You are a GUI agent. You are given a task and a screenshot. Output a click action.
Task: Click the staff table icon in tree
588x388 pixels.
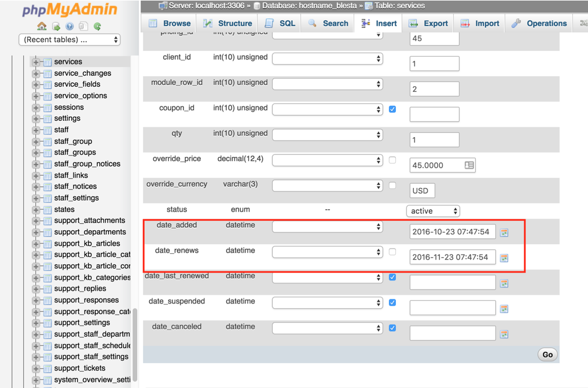47,130
